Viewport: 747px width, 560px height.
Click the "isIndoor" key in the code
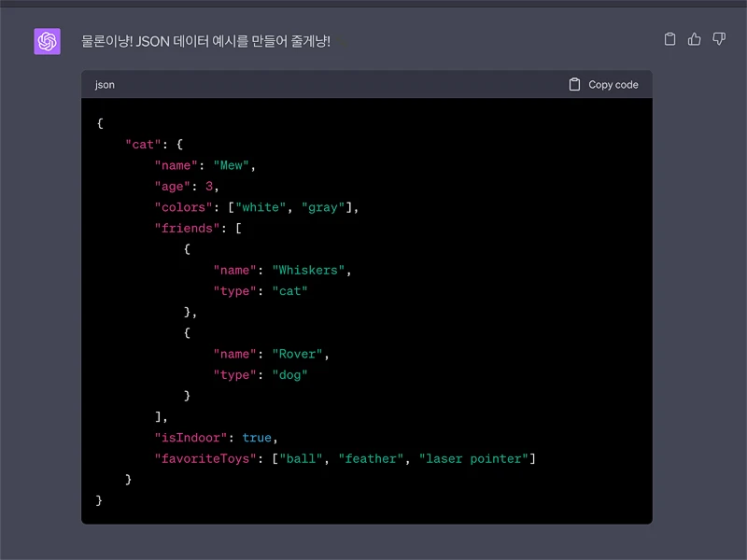click(190, 438)
